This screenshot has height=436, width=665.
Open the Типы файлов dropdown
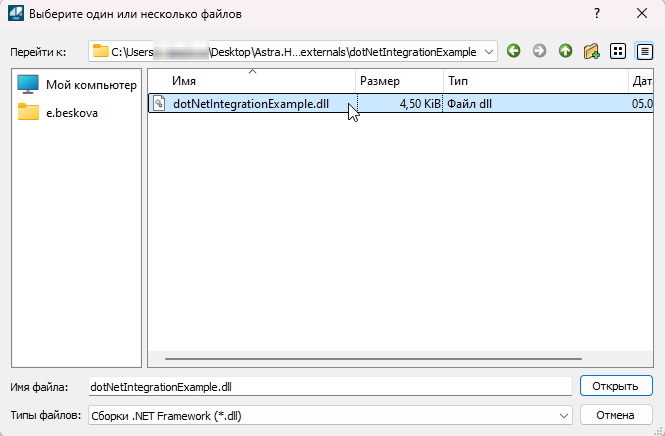coord(563,415)
